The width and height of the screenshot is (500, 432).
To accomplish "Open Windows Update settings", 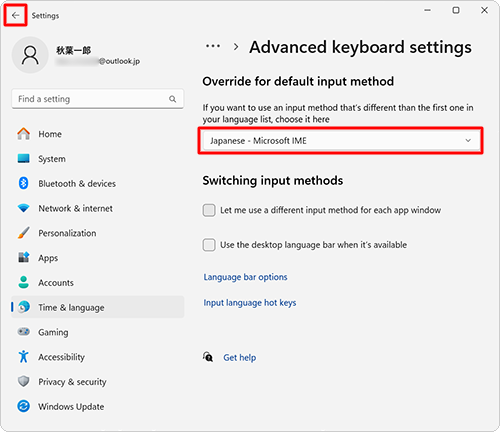I will pyautogui.click(x=98, y=406).
